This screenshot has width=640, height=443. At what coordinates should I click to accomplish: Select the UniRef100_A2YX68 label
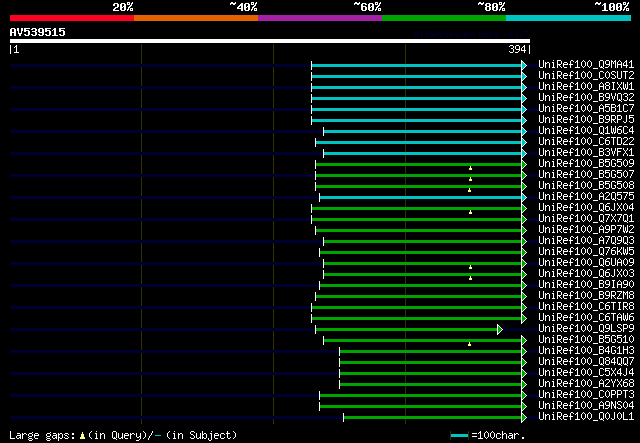click(586, 384)
